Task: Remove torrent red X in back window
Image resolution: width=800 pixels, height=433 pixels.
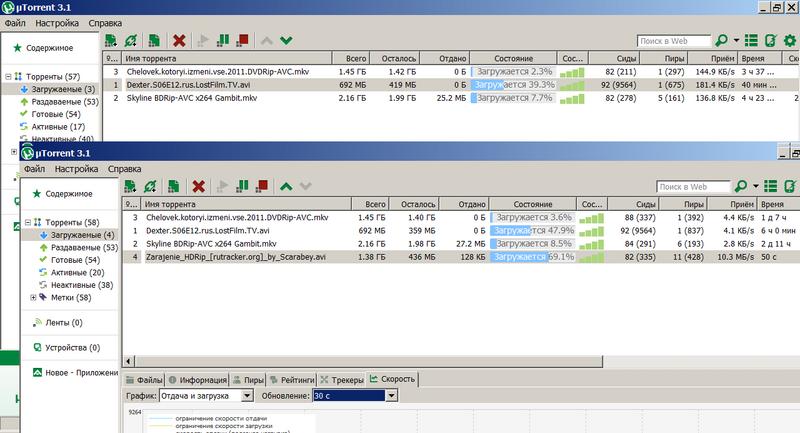Action: 179,40
